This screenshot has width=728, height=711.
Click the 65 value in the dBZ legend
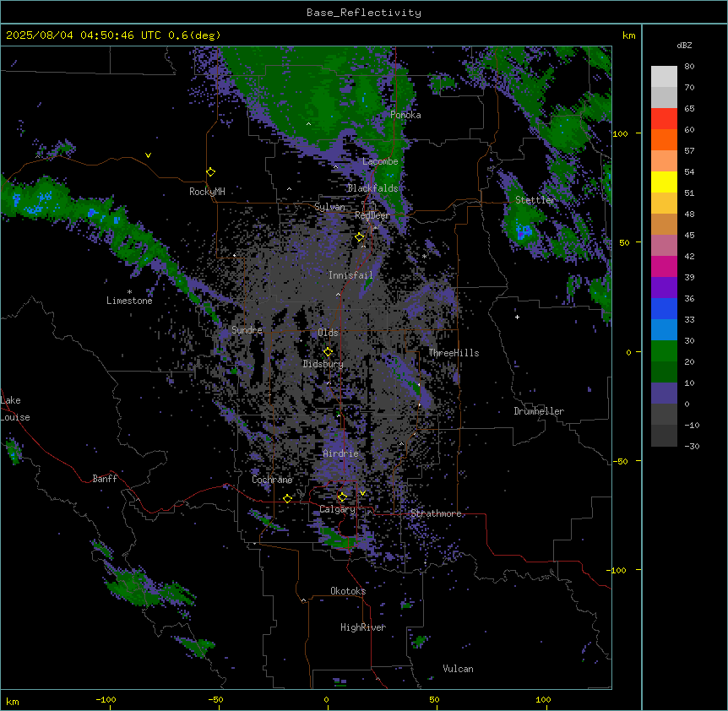click(x=689, y=109)
